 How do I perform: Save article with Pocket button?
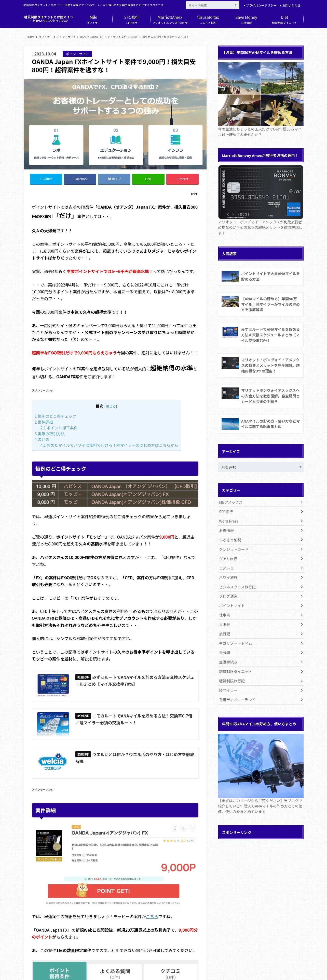182,179
